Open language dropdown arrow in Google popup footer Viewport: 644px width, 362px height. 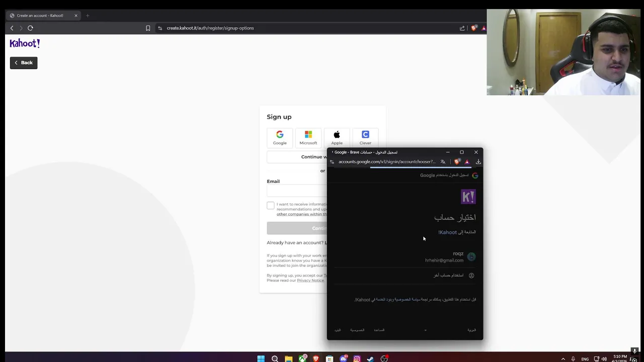coord(425,330)
